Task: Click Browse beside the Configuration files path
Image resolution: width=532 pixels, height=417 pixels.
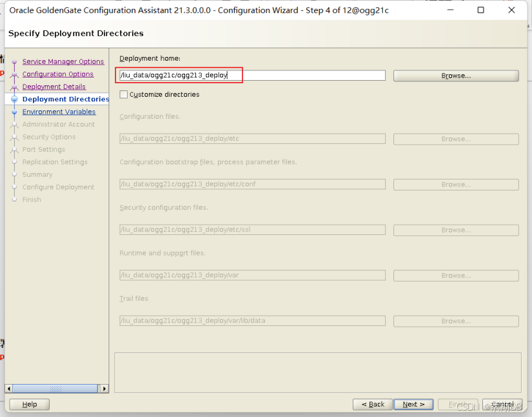Action: (x=456, y=139)
